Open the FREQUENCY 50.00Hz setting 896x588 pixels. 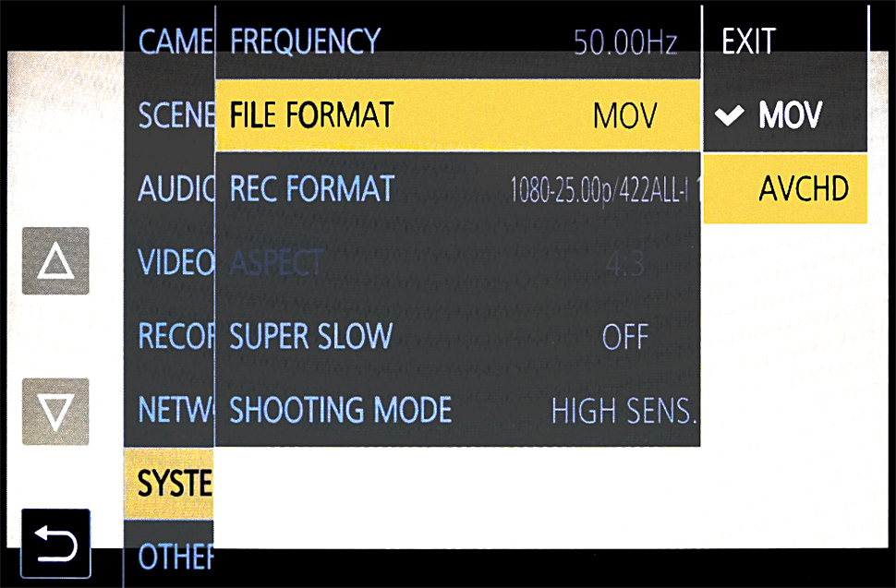click(x=458, y=42)
